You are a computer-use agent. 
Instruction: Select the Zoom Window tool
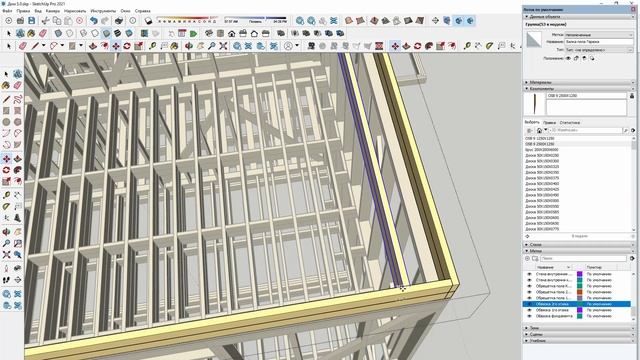click(x=18, y=243)
